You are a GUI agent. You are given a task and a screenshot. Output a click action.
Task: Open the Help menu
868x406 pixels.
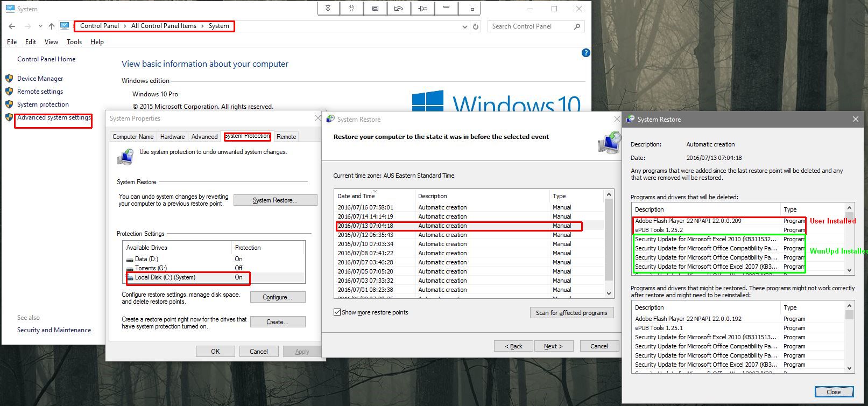97,42
